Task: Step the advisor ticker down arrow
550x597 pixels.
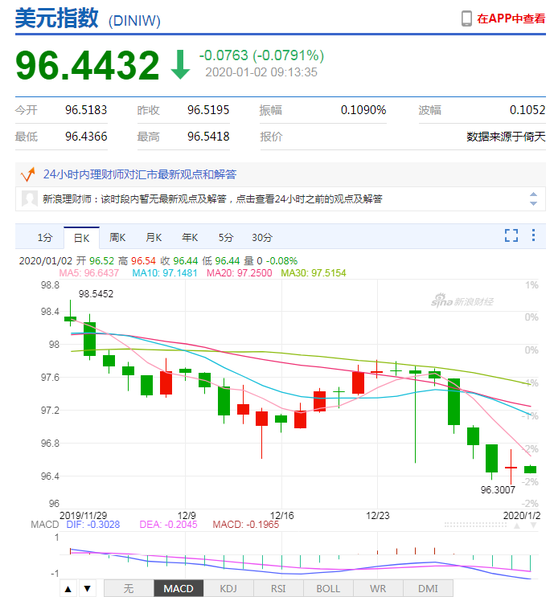Action: (533, 204)
